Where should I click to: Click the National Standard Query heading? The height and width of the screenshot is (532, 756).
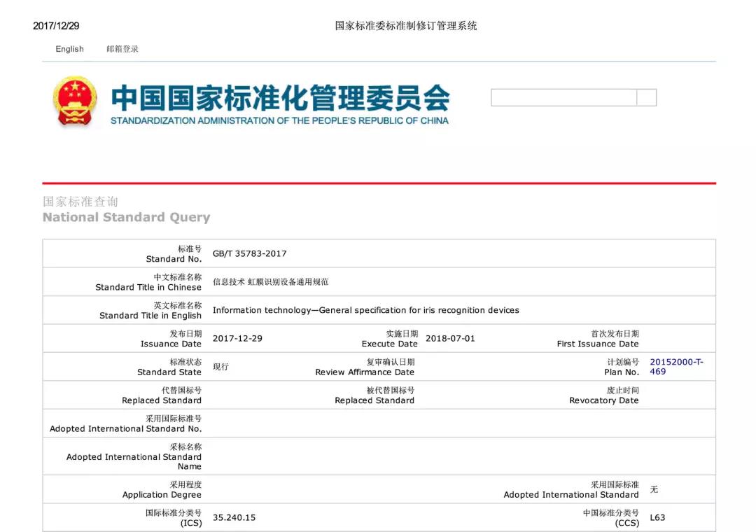click(x=126, y=217)
